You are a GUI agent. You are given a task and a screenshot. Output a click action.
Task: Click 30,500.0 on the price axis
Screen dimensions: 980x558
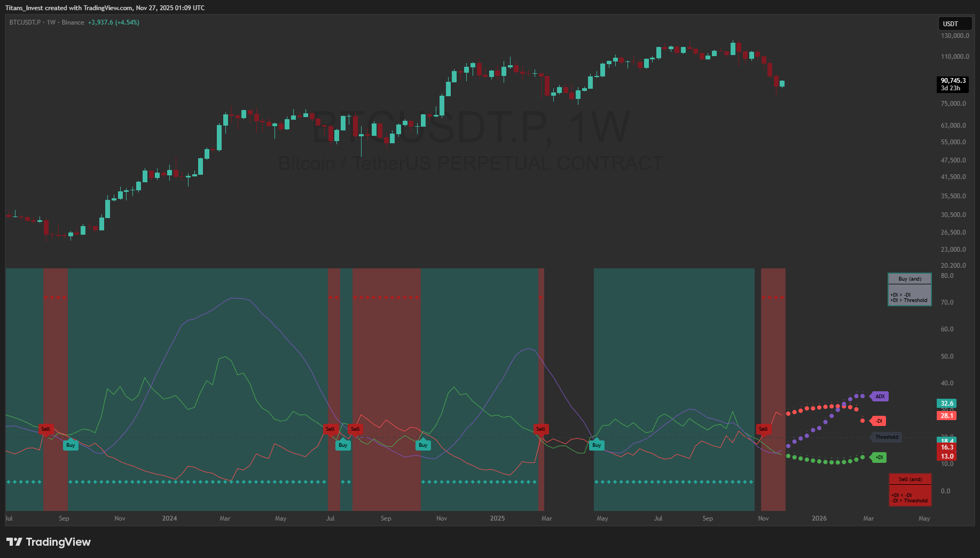click(953, 215)
